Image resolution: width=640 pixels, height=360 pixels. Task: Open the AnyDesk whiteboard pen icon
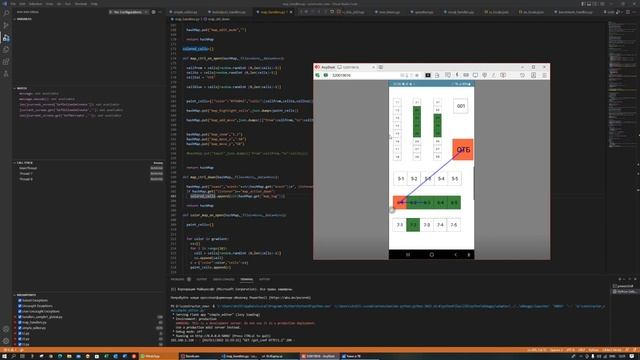(493, 75)
